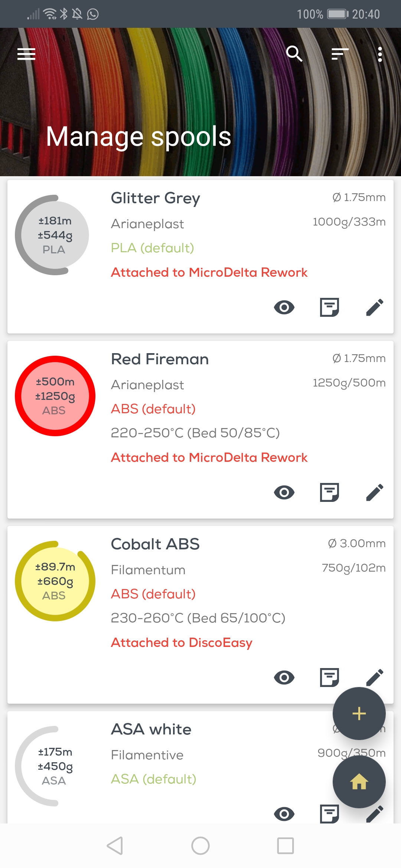This screenshot has height=868, width=401.
Task: Toggle visibility eye on Red Fireman spool
Action: tap(284, 493)
